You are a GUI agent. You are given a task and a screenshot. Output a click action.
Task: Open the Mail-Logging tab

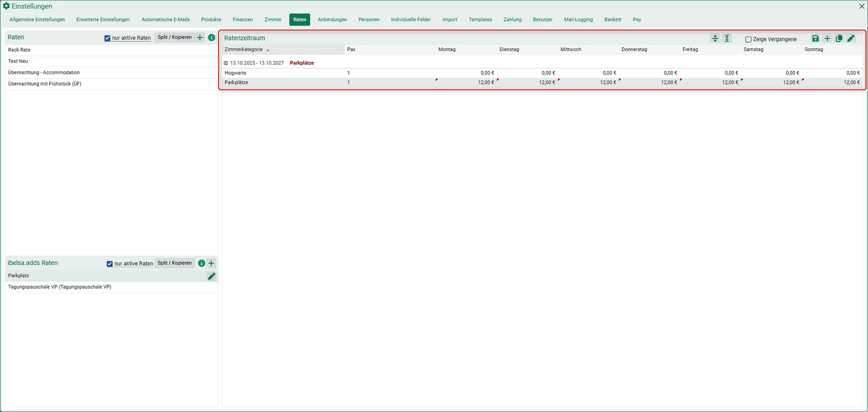(578, 20)
